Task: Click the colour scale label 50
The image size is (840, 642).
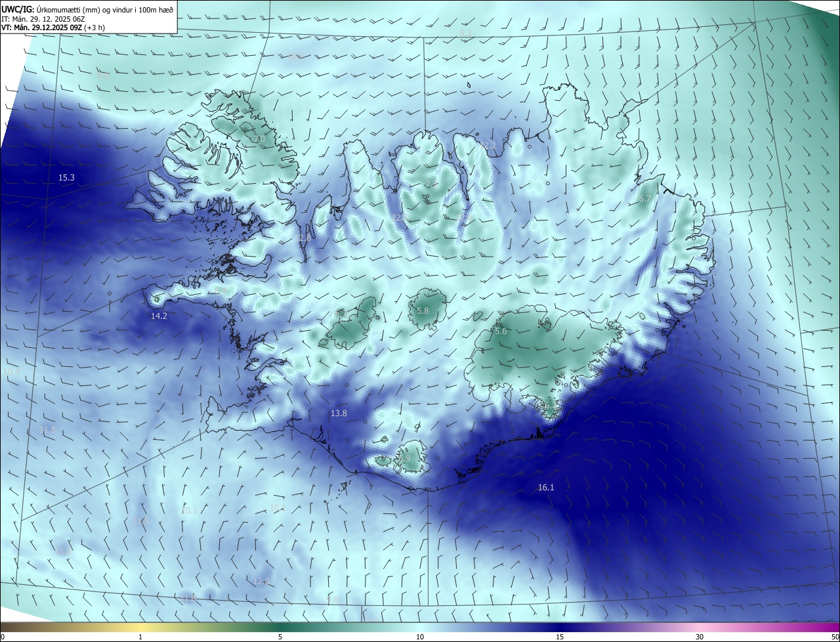Action: [835, 637]
